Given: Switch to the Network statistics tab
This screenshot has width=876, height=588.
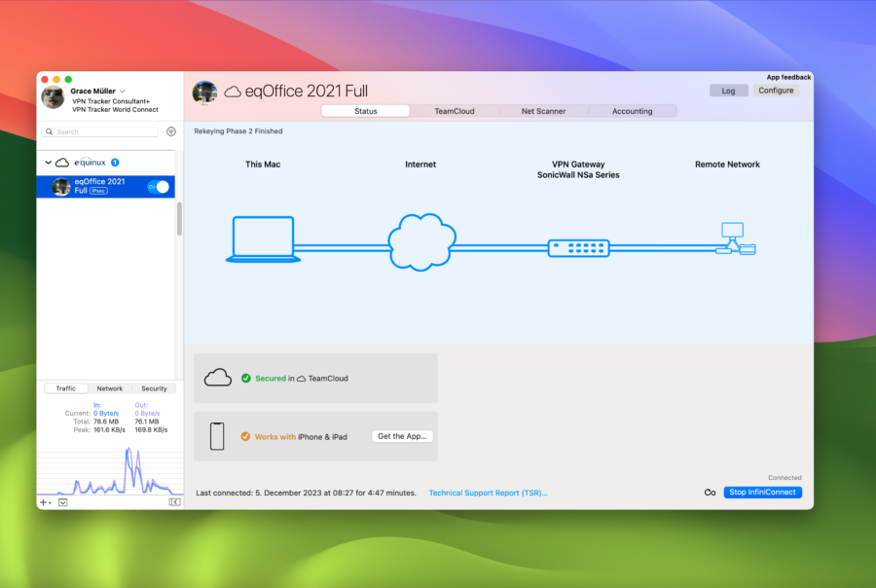Looking at the screenshot, I should (109, 388).
